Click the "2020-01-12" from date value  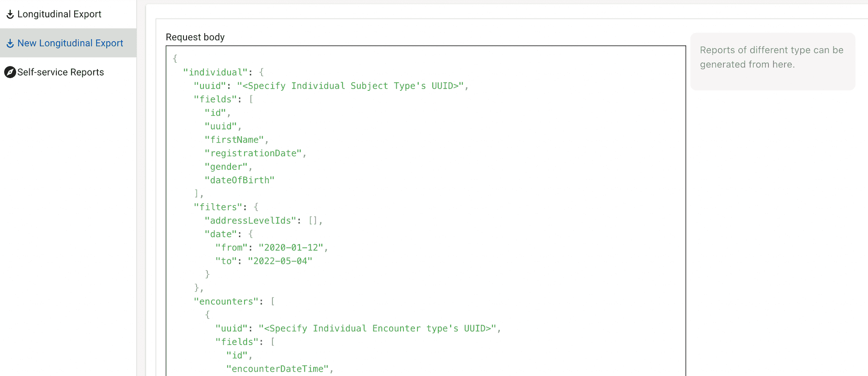tap(291, 247)
